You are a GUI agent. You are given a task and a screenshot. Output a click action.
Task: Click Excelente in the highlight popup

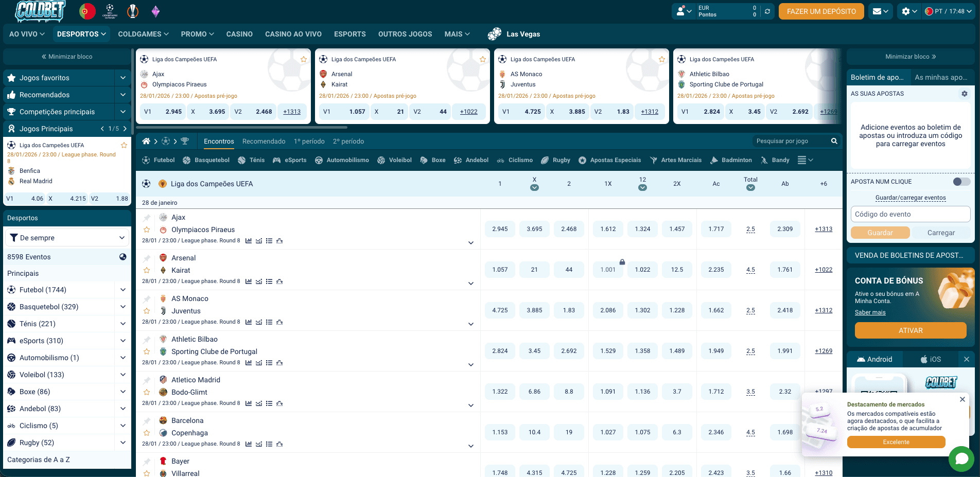tap(896, 442)
